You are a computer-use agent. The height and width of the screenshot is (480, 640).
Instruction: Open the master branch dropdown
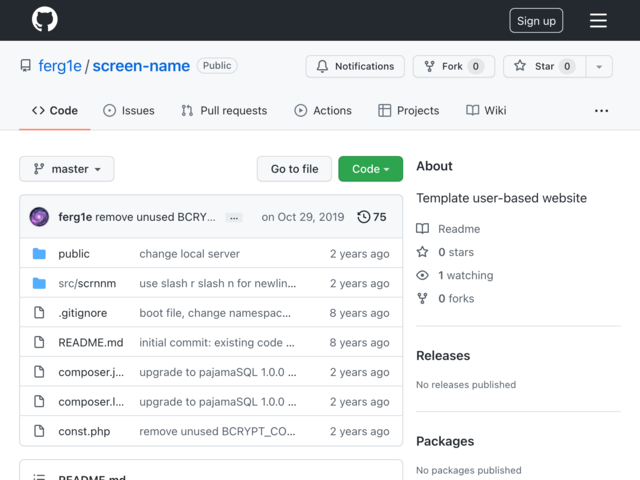pyautogui.click(x=67, y=169)
